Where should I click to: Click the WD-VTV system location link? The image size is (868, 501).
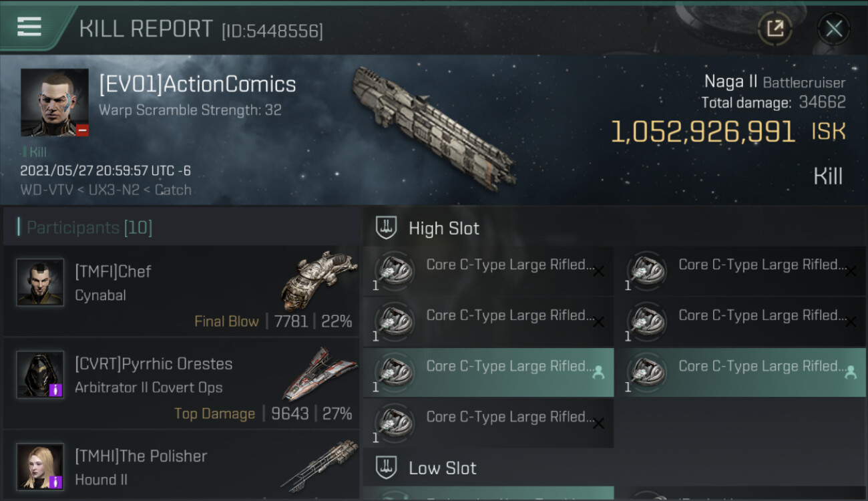(x=44, y=190)
